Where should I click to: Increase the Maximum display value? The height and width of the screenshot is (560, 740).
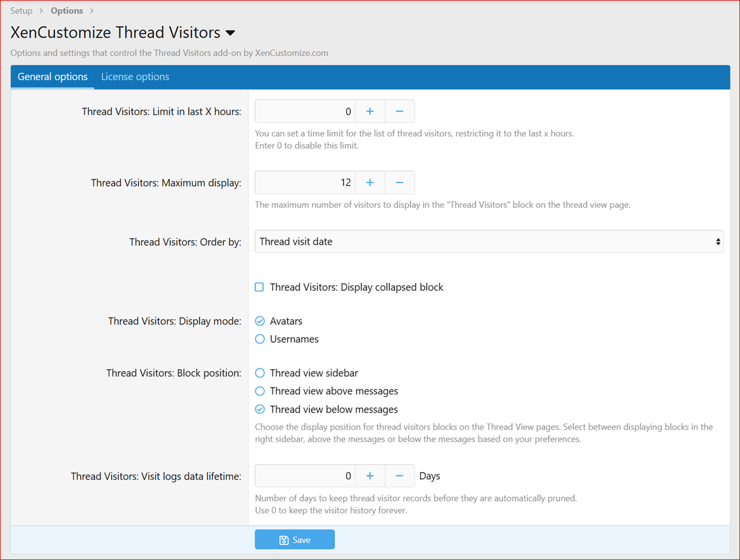370,183
